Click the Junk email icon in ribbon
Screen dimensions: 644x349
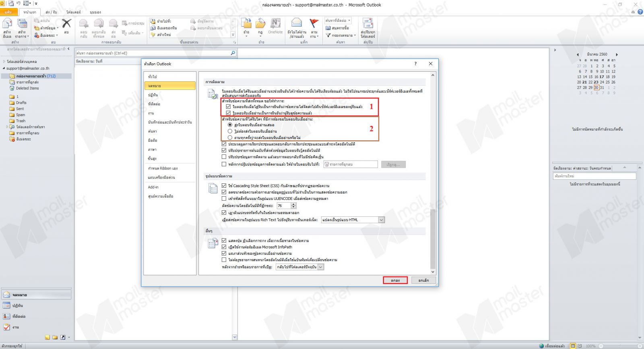(37, 35)
